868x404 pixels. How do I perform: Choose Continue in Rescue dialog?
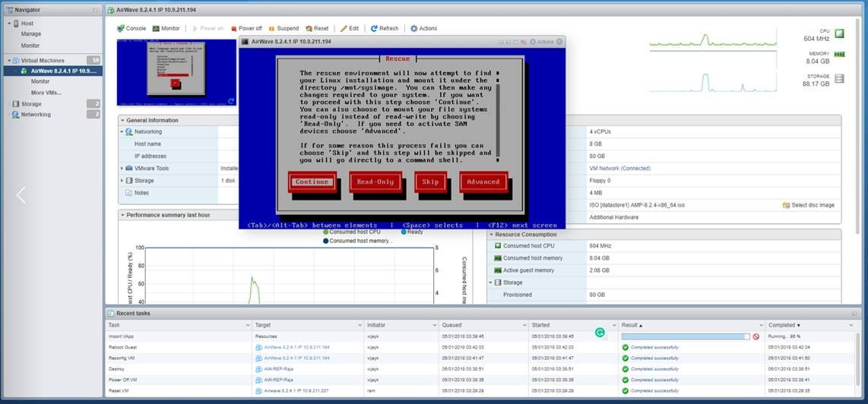click(x=312, y=182)
